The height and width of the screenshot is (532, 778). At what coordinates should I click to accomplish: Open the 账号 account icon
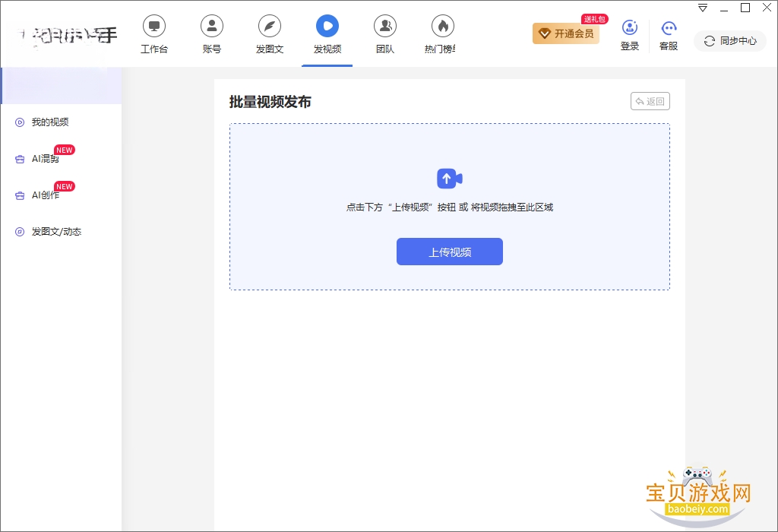click(x=212, y=27)
